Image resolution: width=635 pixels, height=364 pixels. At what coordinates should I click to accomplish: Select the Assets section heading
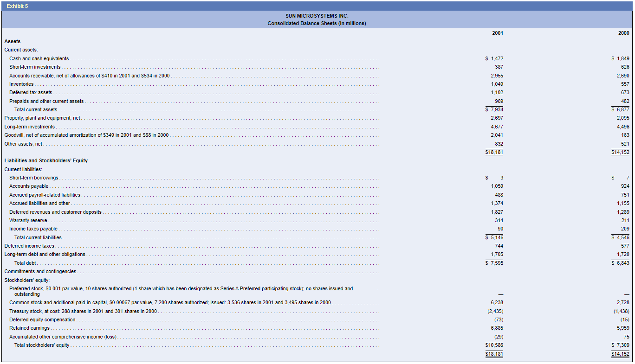click(12, 41)
